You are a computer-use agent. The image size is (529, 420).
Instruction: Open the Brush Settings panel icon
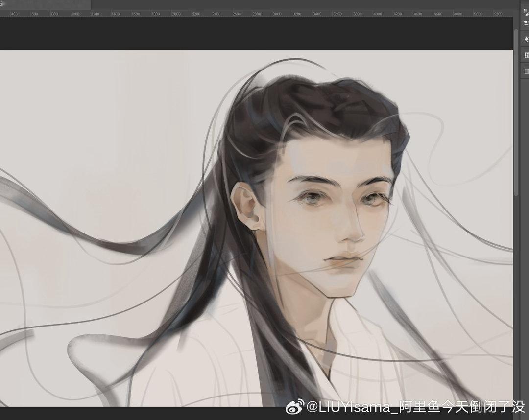526,23
